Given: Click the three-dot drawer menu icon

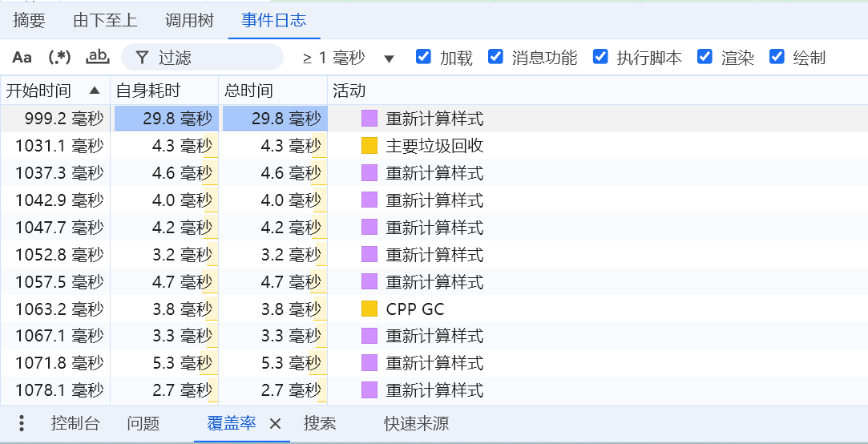Looking at the screenshot, I should (22, 423).
